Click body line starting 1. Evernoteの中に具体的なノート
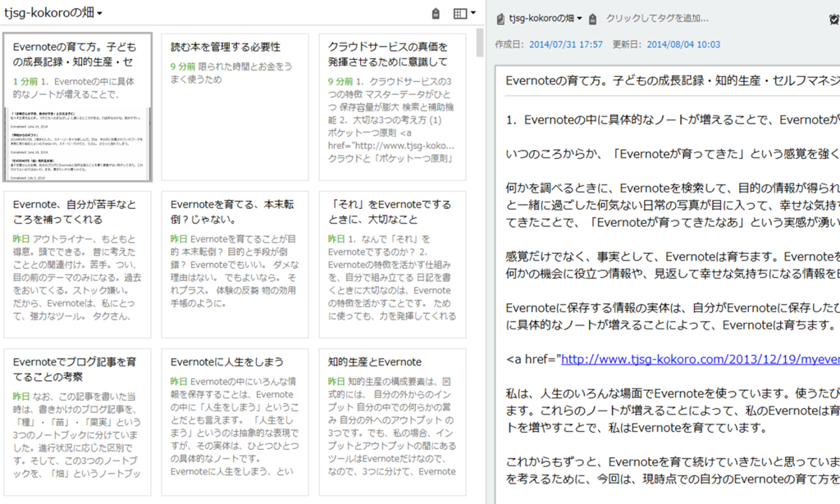The height and width of the screenshot is (504, 840). [673, 120]
